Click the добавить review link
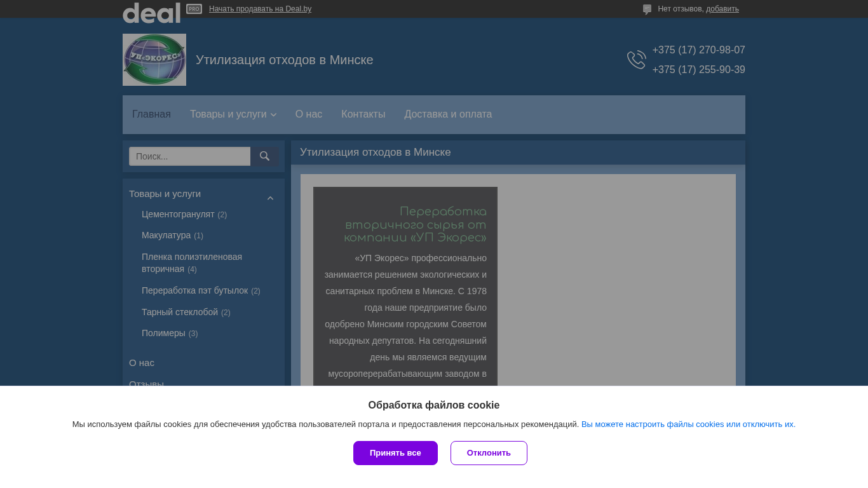Image resolution: width=868 pixels, height=488 pixels. point(722,9)
